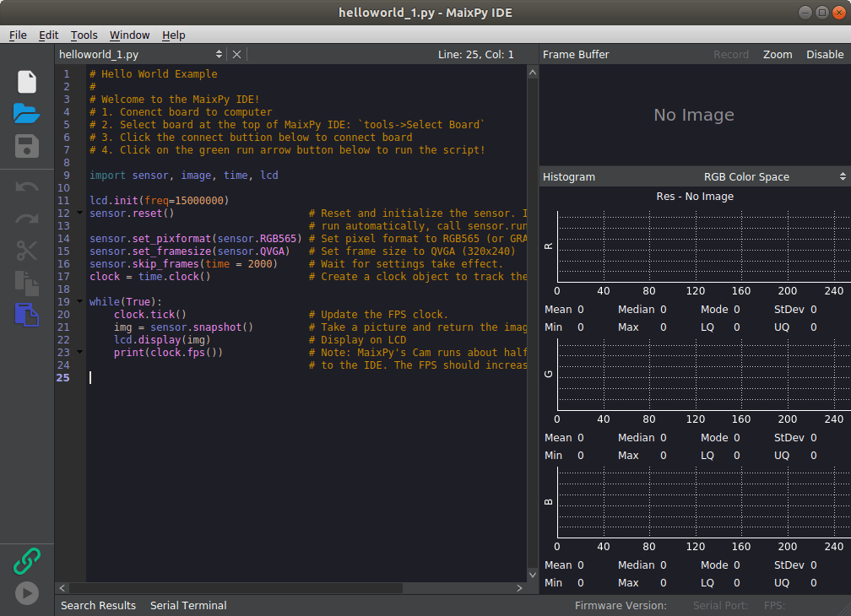Click the 'sensor.skip_frames(time = 2000)' line
Screen dimensions: 851x616
[x=183, y=264]
